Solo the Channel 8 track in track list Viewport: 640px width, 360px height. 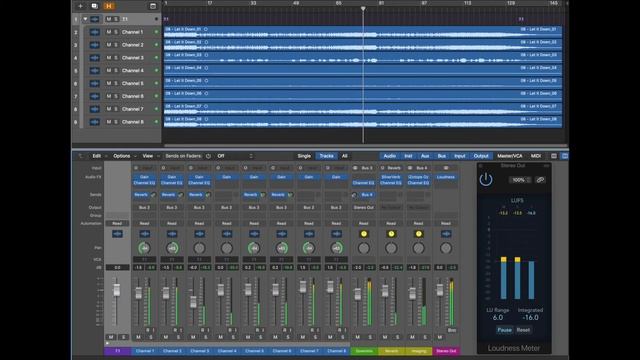click(x=116, y=122)
